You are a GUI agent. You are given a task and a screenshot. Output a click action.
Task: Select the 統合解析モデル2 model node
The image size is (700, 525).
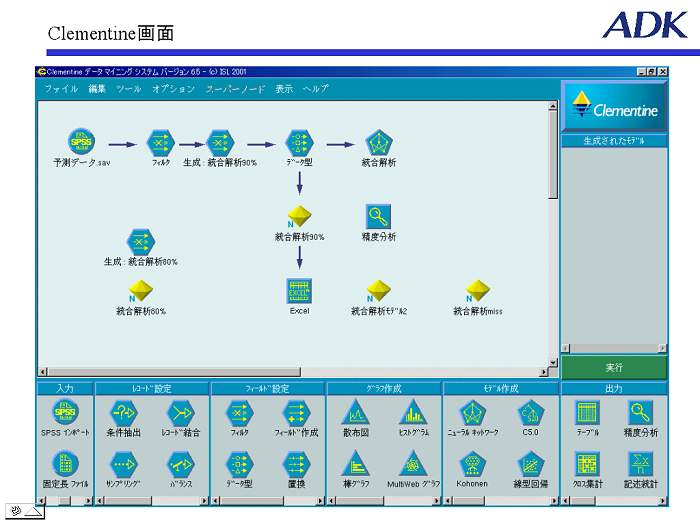379,291
